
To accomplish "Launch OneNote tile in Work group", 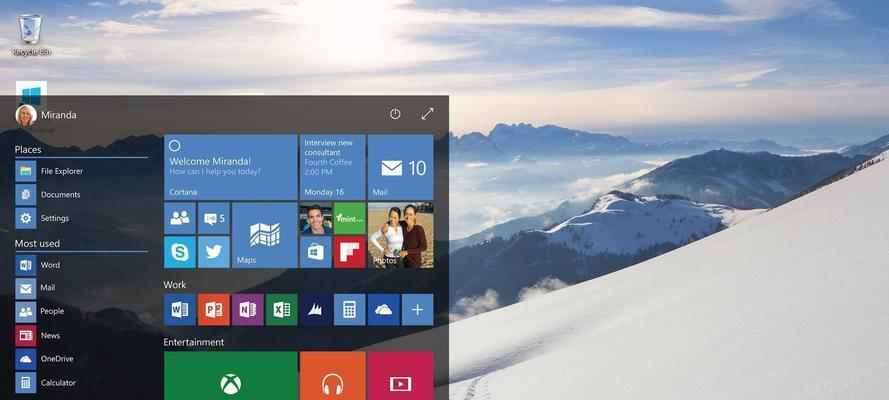I will (248, 309).
